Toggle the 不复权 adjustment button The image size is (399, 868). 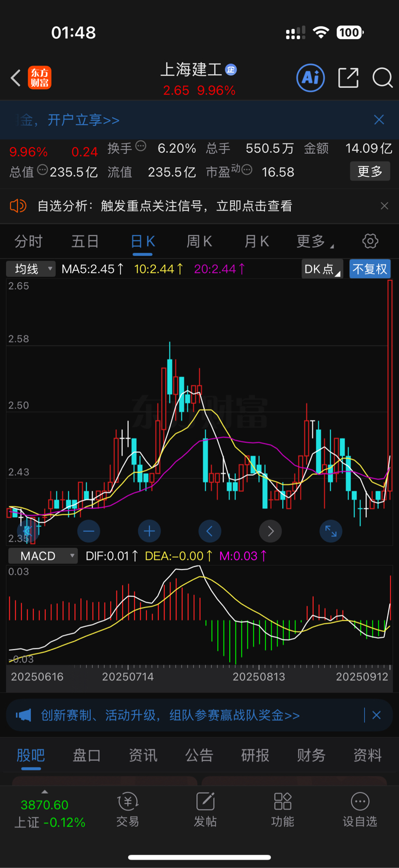pos(369,269)
